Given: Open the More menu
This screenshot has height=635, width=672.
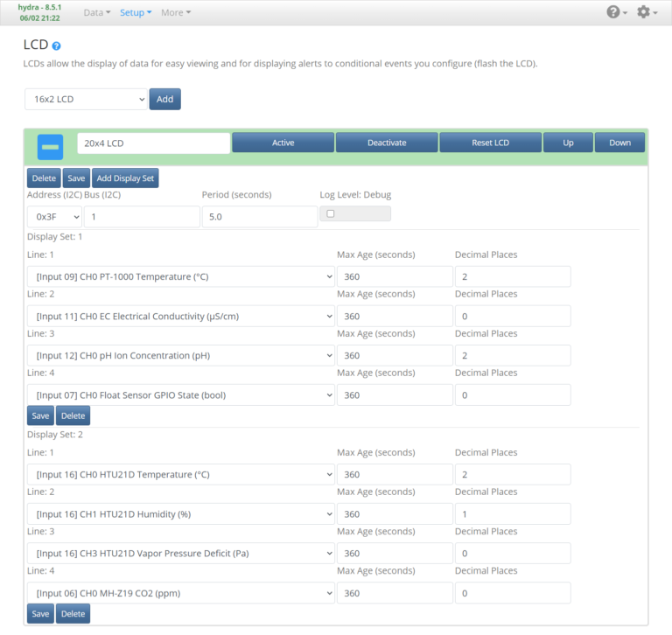Looking at the screenshot, I should (x=176, y=13).
